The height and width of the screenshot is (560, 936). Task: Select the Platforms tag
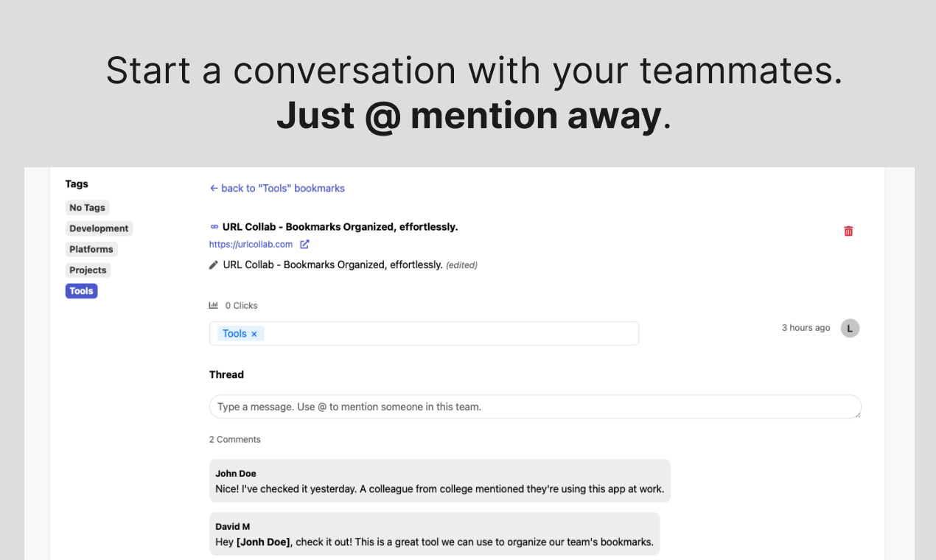pos(91,249)
